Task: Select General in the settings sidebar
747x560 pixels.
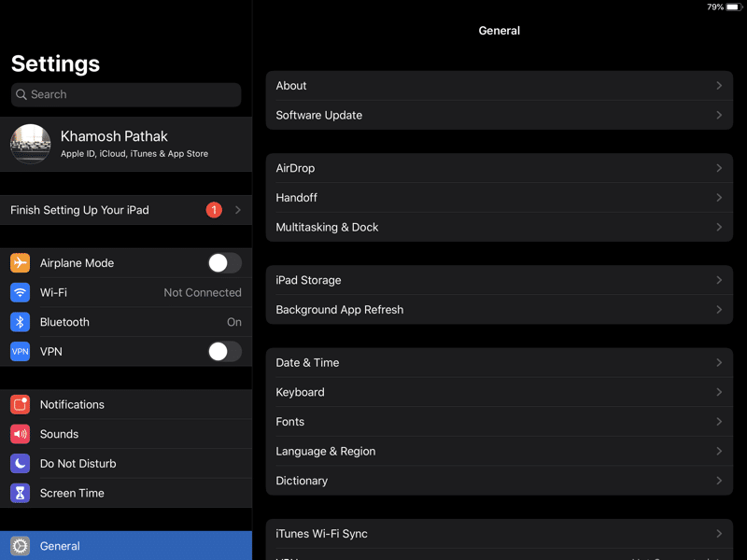Action: click(x=126, y=546)
